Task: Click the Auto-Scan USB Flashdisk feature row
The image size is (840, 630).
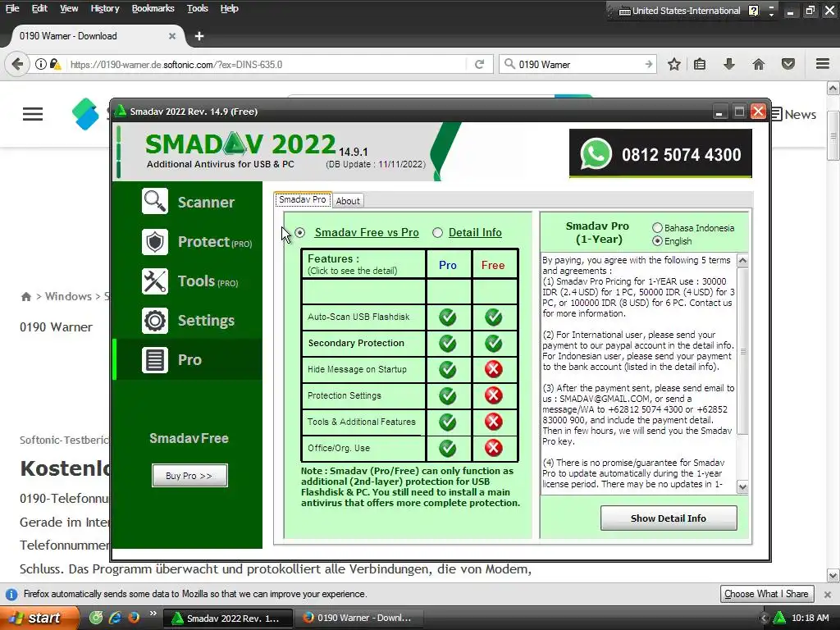Action: 363,317
